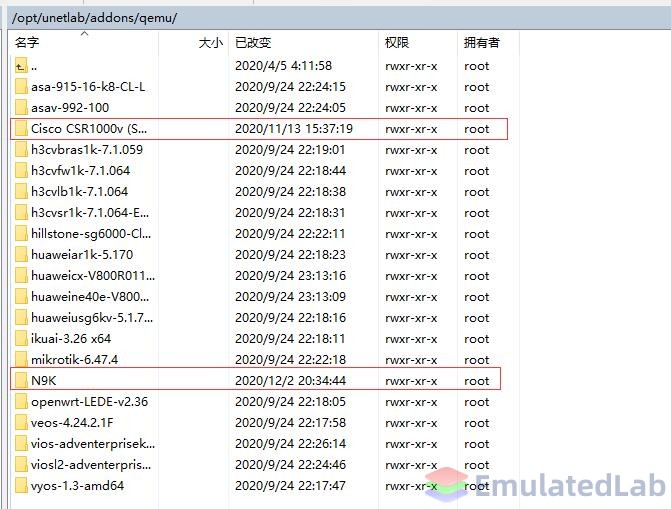Viewport: 671px width, 509px height.
Task: Select the huaweiar1k-5.170 folder icon
Action: point(21,255)
